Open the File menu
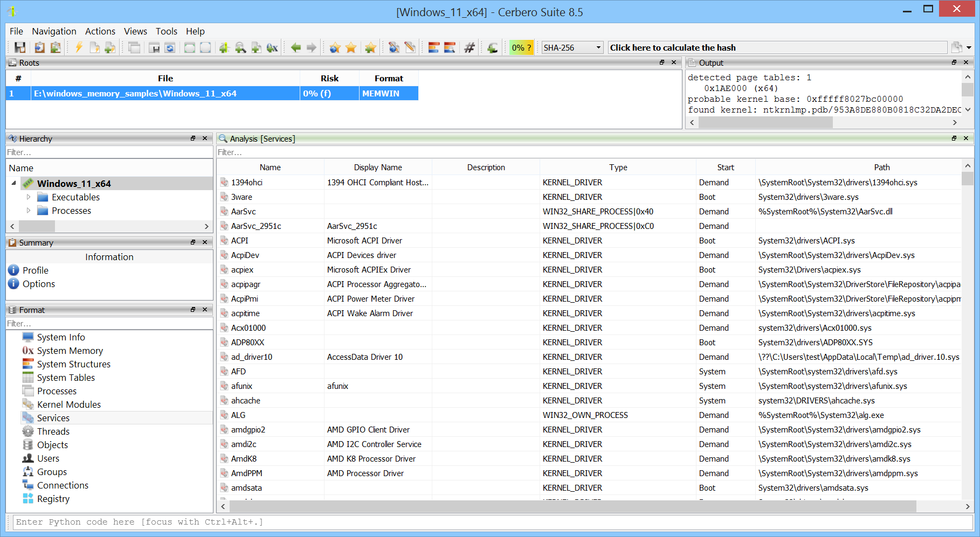980x537 pixels. point(16,31)
